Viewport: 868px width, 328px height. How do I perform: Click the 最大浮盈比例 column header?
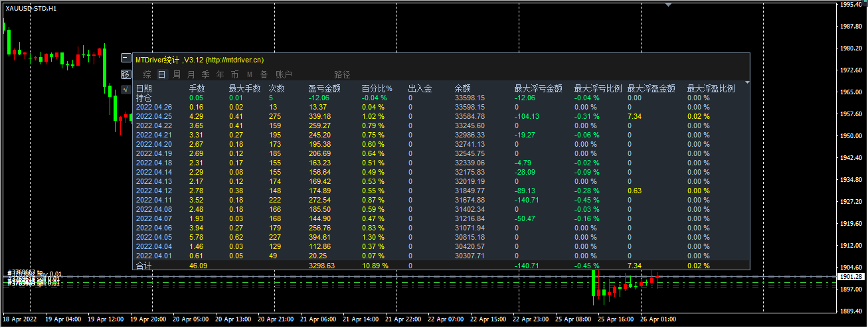pos(711,88)
